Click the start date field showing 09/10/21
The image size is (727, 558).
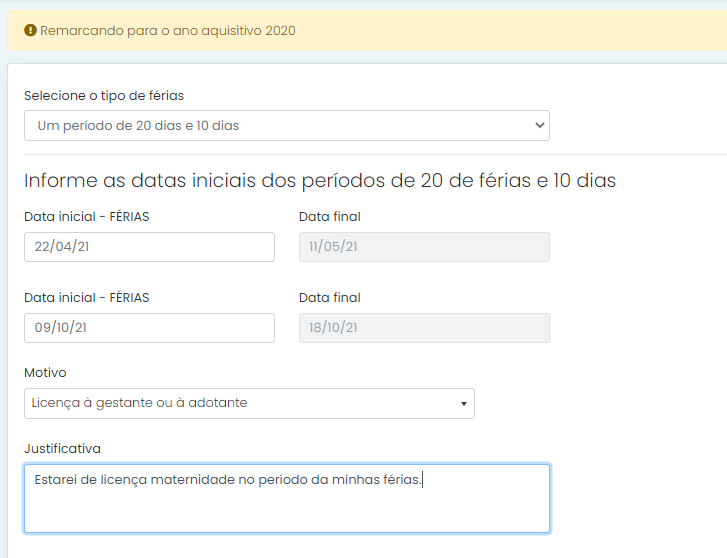[149, 328]
